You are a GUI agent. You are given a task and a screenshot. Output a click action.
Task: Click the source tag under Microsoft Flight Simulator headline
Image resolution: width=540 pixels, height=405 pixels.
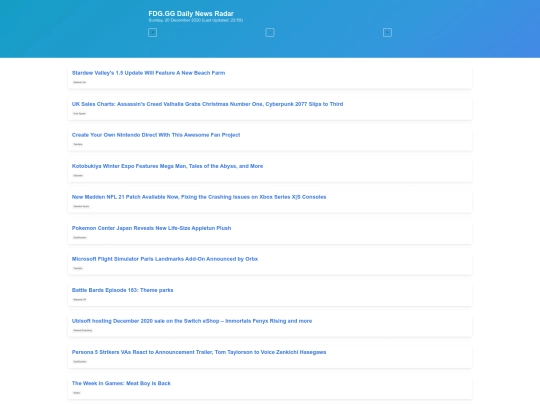pos(78,268)
